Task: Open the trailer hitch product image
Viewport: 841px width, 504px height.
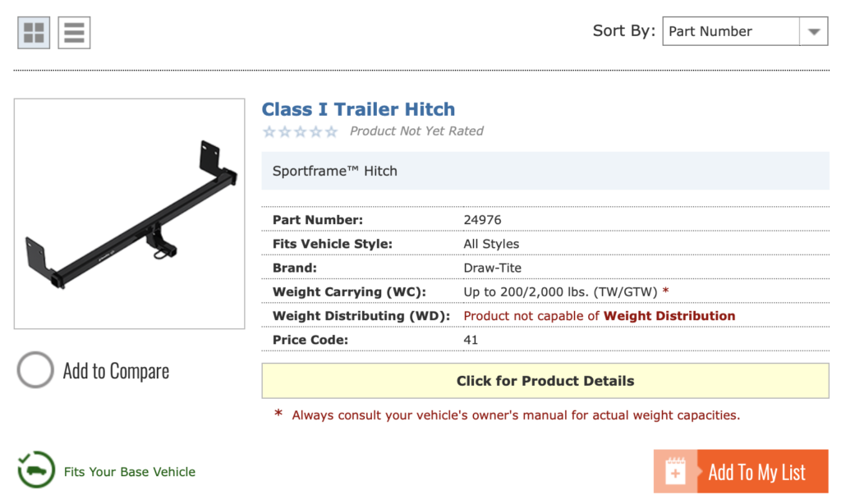Action: tap(129, 213)
